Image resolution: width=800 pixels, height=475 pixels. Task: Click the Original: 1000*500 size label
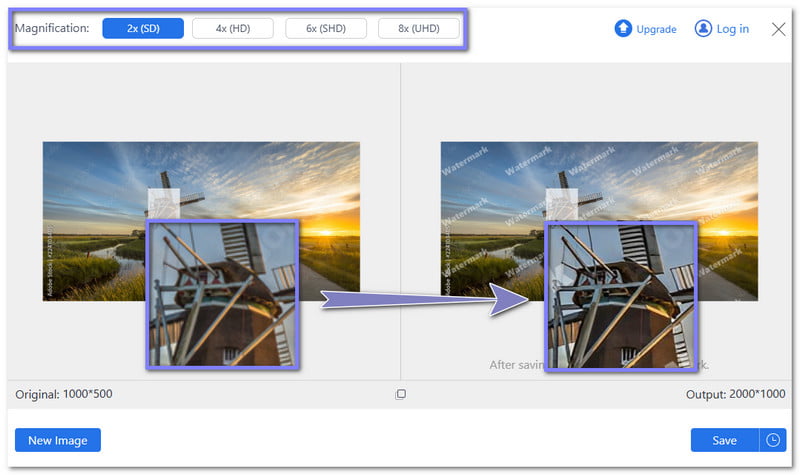64,394
